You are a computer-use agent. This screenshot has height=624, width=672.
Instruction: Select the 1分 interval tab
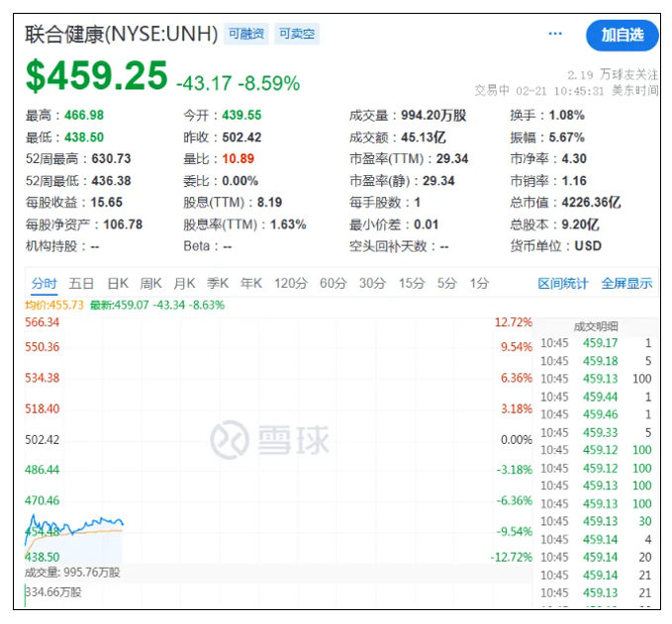(x=480, y=284)
